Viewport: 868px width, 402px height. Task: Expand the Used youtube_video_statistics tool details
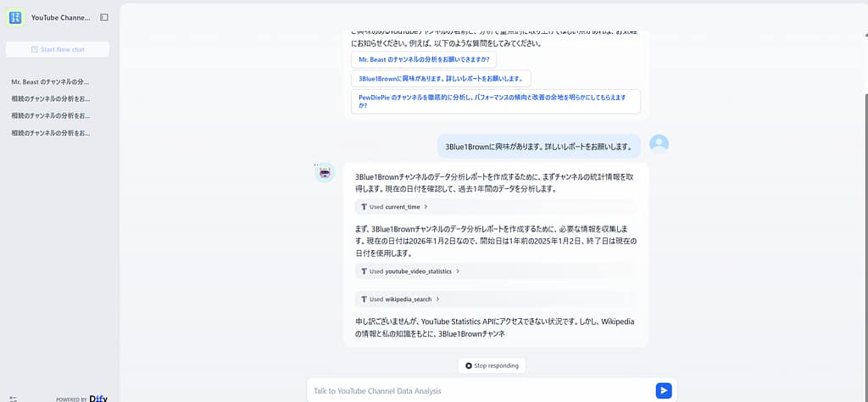pos(410,271)
